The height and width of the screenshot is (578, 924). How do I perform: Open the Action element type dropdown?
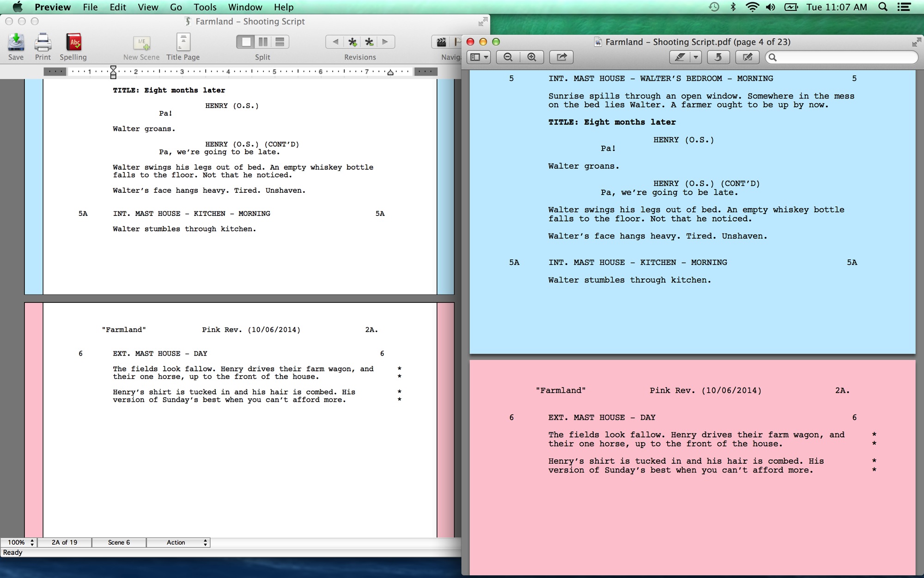pos(178,542)
